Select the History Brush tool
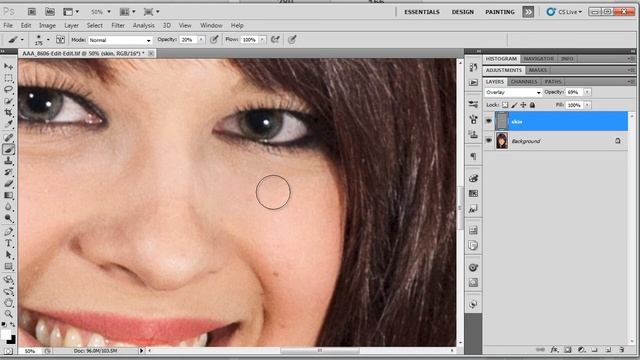 [x=8, y=172]
